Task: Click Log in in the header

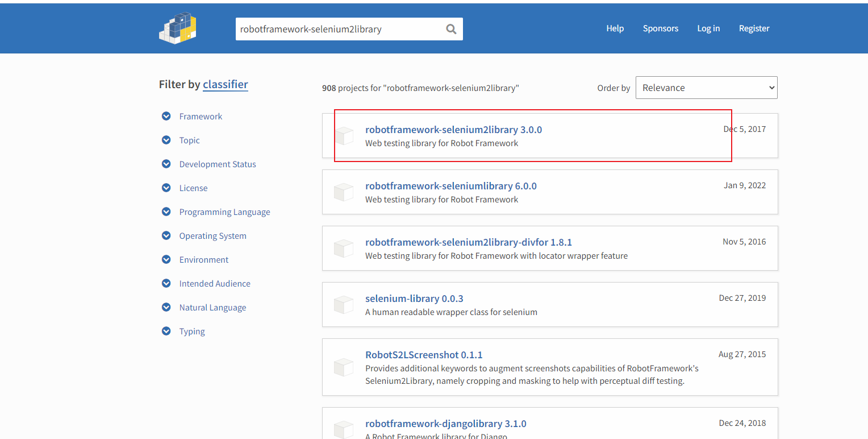Action: coord(708,28)
